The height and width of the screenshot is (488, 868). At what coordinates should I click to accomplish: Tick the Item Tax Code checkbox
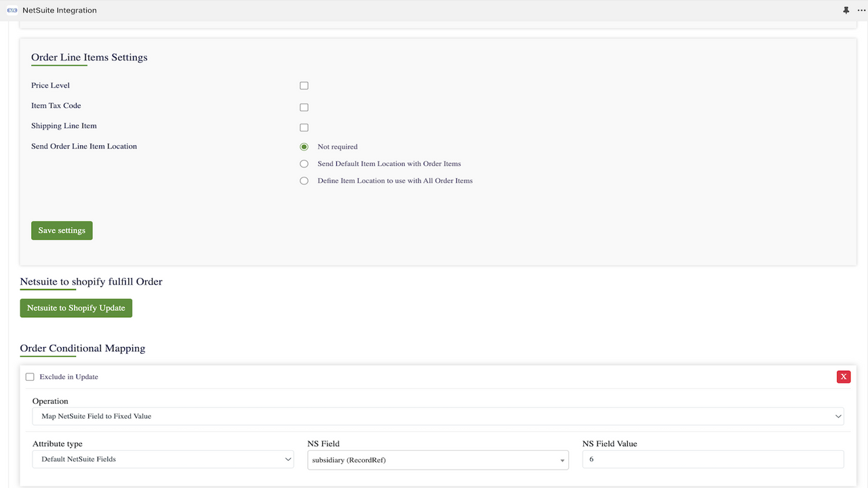pos(304,107)
